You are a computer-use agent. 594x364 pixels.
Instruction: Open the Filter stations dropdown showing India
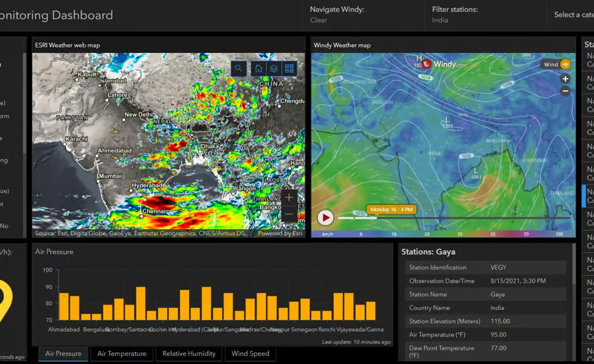pyautogui.click(x=485, y=15)
